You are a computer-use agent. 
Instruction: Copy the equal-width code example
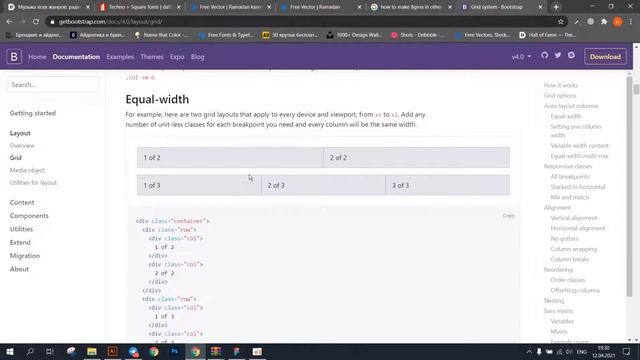(x=509, y=216)
